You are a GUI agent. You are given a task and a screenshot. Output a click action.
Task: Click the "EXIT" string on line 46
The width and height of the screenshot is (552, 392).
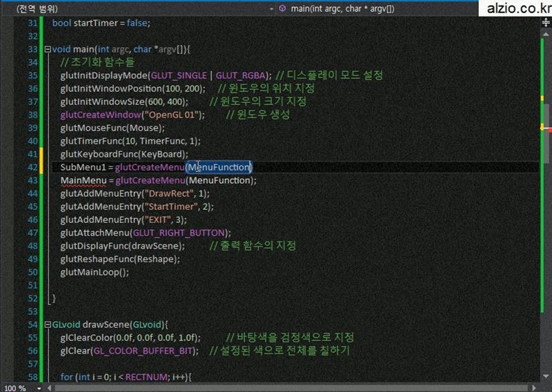click(x=158, y=219)
